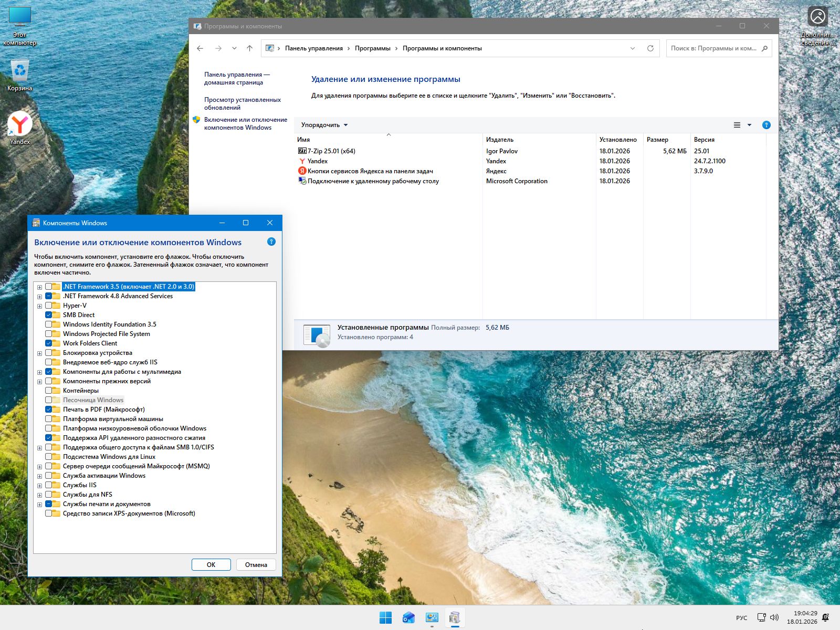Click the back navigation arrow
This screenshot has width=840, height=630.
point(200,48)
